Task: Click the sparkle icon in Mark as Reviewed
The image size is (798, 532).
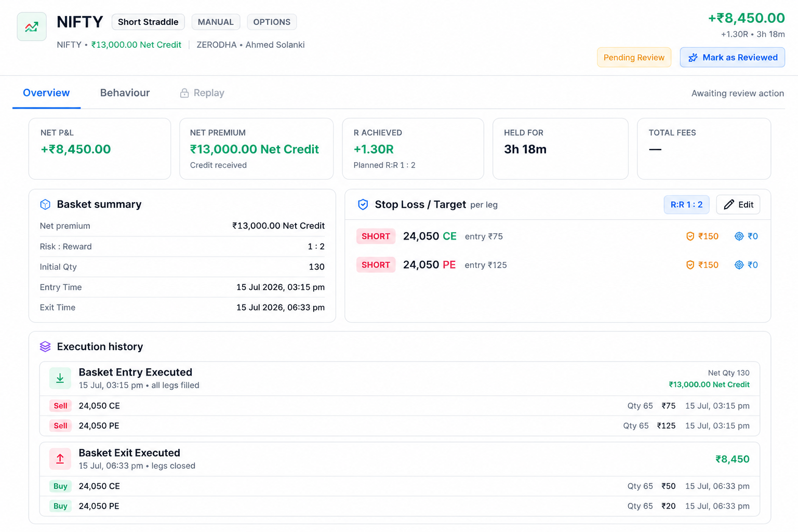Action: tap(693, 58)
